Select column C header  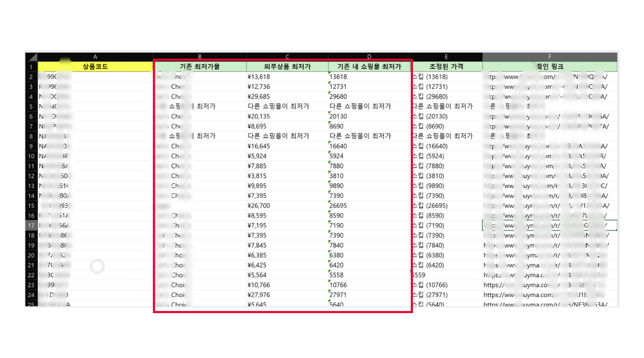click(x=287, y=57)
